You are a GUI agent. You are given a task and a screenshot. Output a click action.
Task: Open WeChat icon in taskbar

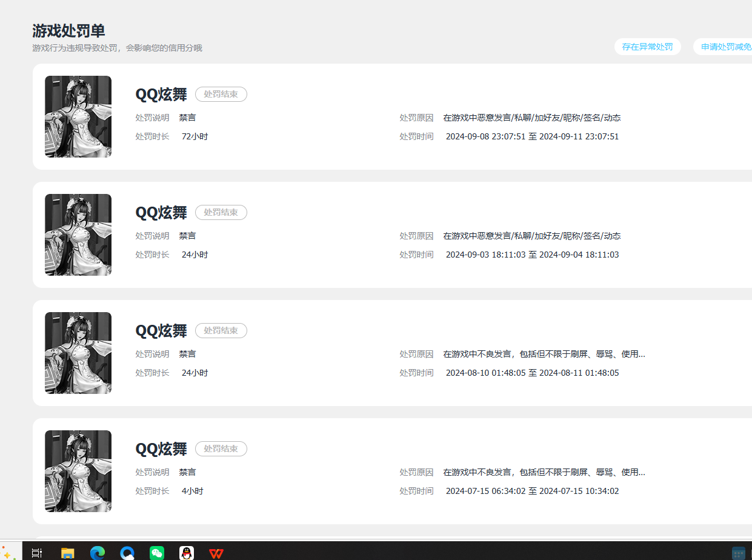point(157,553)
